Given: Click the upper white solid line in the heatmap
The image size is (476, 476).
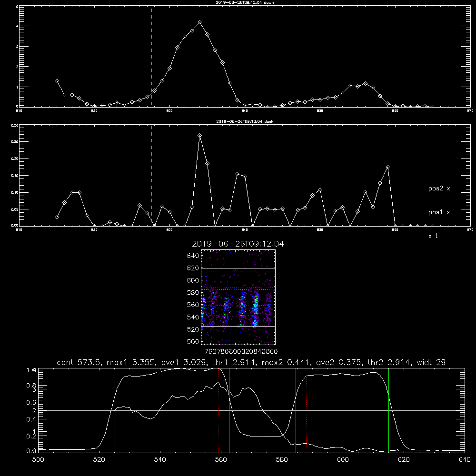Looking at the screenshot, I should point(238,268).
